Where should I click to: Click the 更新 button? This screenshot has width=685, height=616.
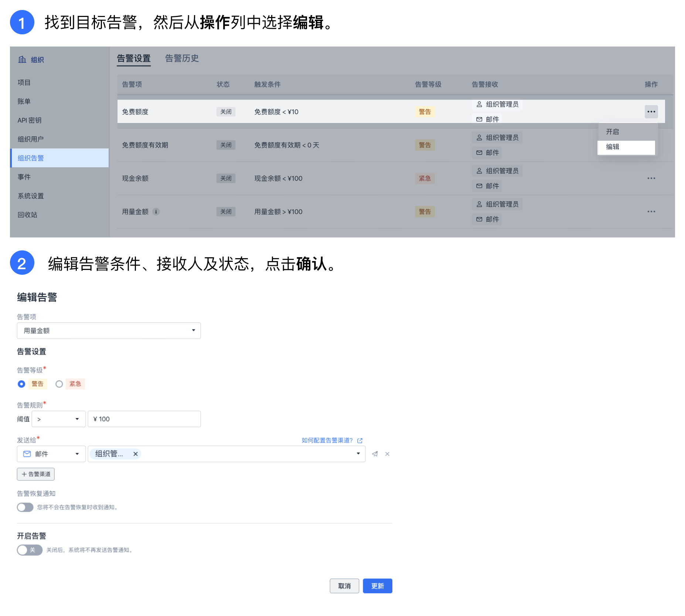tap(378, 586)
